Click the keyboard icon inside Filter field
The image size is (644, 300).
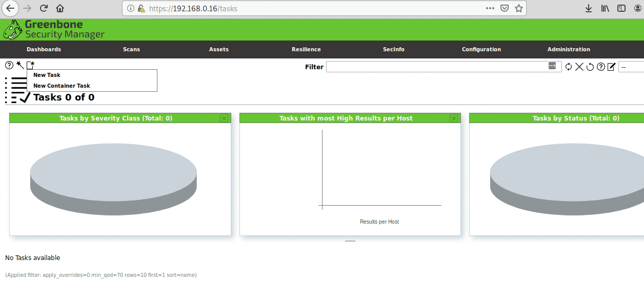(x=552, y=66)
